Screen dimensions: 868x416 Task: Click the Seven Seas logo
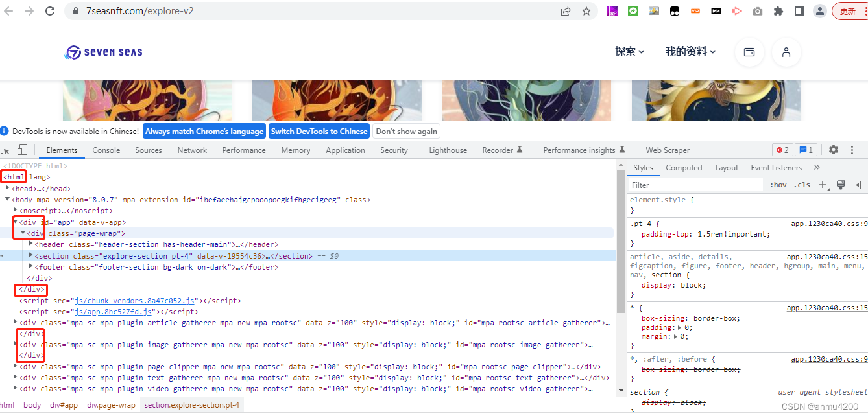click(x=104, y=52)
